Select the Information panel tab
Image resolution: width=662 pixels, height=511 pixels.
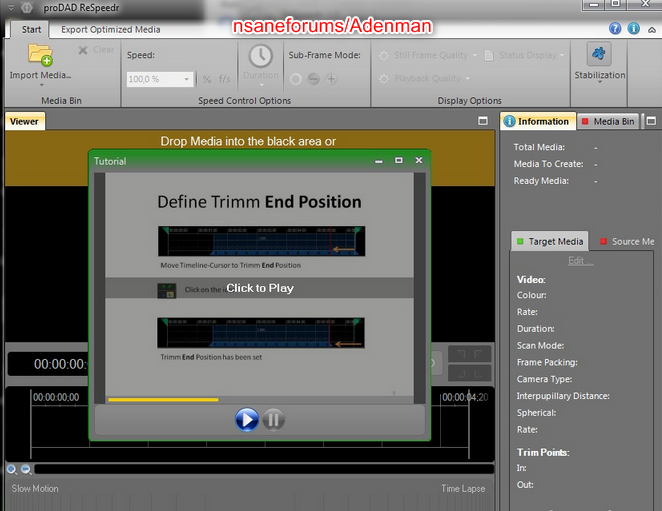(538, 121)
